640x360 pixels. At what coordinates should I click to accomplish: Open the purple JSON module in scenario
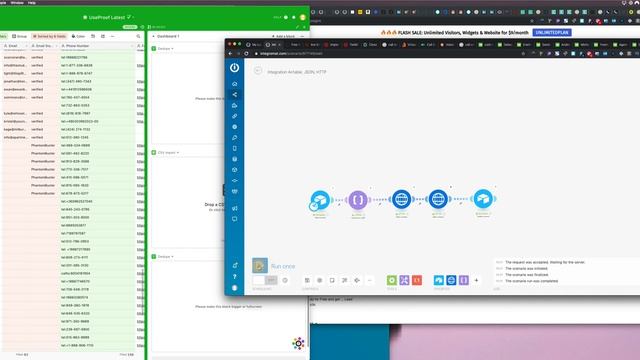tap(358, 200)
